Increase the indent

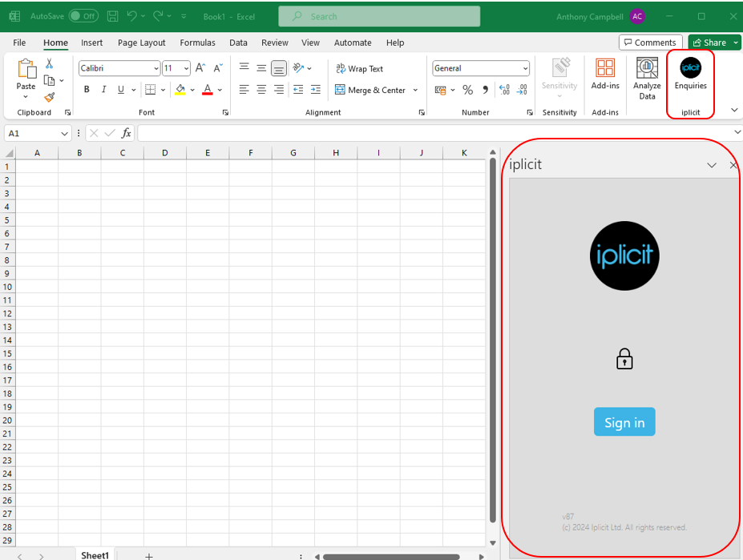[x=316, y=90]
